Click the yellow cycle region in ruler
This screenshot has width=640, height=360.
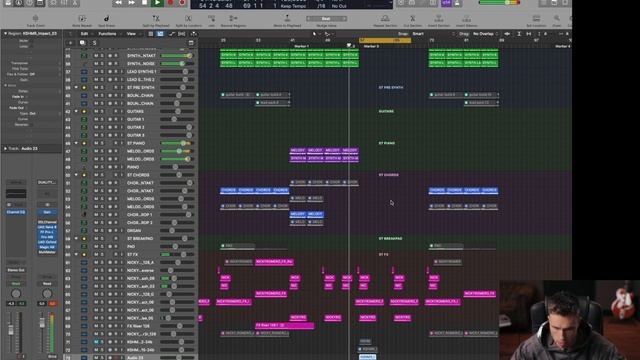coord(385,40)
